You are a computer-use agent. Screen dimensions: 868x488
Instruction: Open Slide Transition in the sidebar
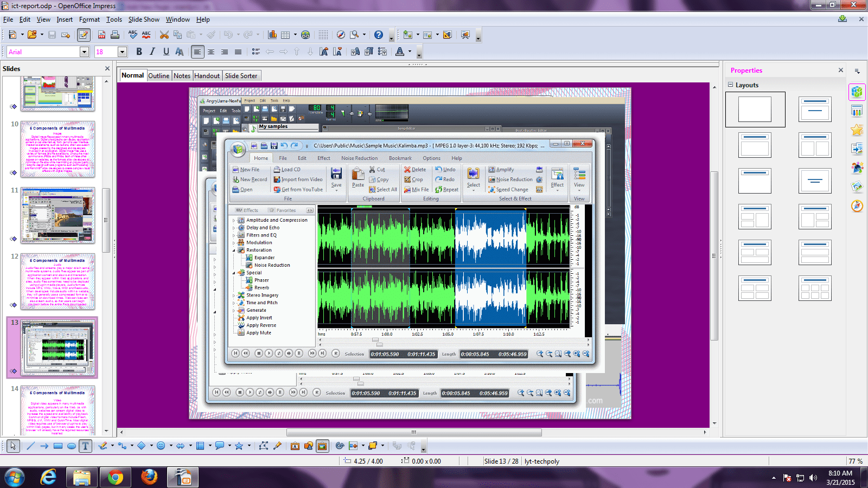tap(857, 149)
